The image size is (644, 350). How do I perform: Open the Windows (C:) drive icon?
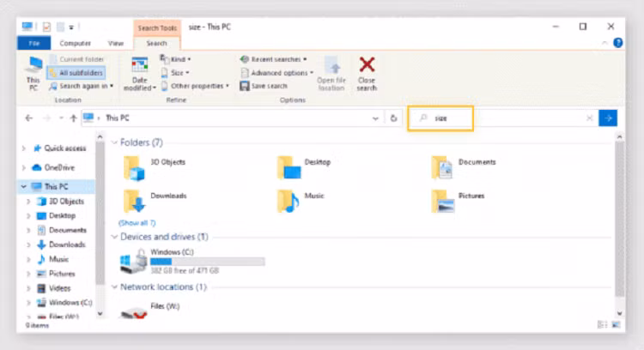(x=133, y=260)
